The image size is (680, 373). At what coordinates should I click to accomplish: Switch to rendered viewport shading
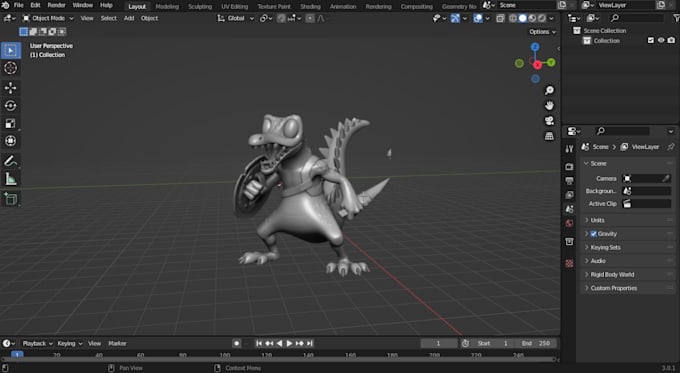coord(542,18)
